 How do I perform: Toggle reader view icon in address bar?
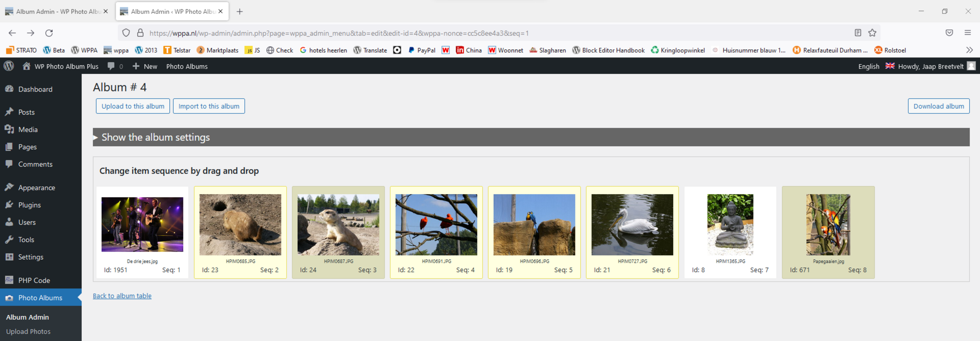tap(857, 33)
